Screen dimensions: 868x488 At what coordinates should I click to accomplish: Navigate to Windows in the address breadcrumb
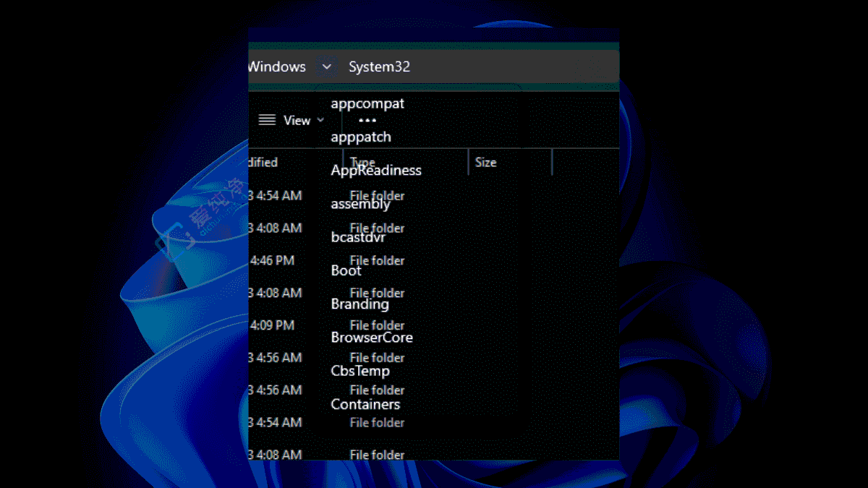[x=277, y=67]
